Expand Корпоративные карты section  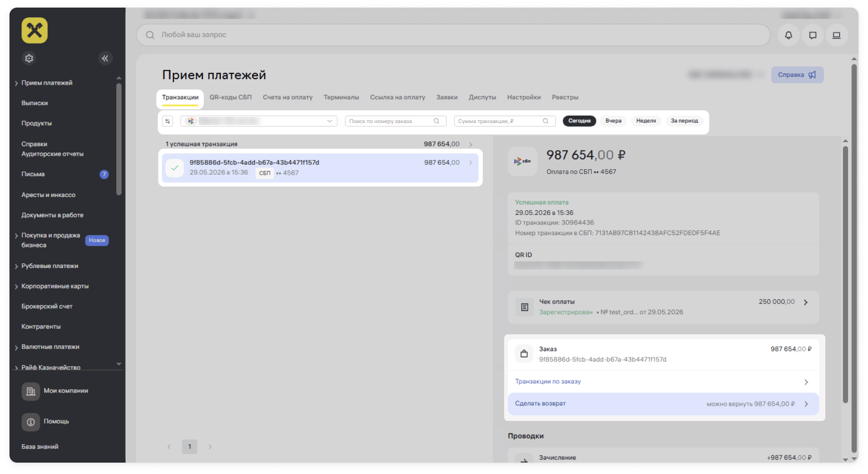click(16, 287)
